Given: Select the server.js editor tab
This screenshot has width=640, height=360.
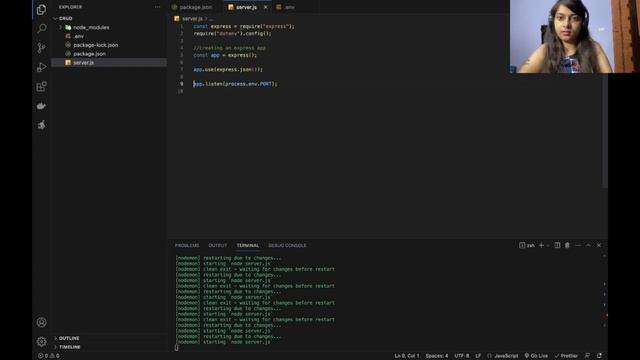Looking at the screenshot, I should (246, 7).
